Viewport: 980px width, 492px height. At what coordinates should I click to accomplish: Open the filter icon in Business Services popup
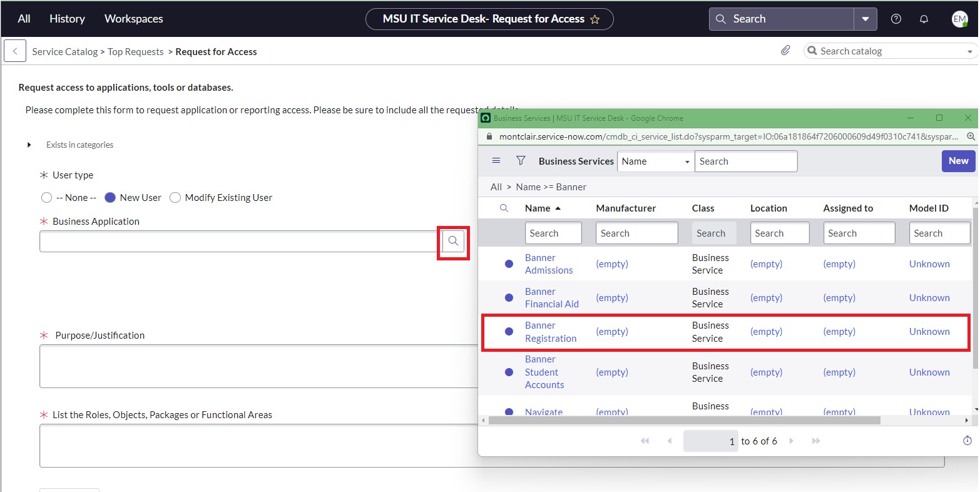(x=521, y=161)
